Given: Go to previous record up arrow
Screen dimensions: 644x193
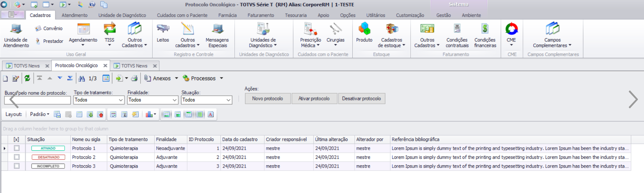Looking at the screenshot, I should [50, 78].
